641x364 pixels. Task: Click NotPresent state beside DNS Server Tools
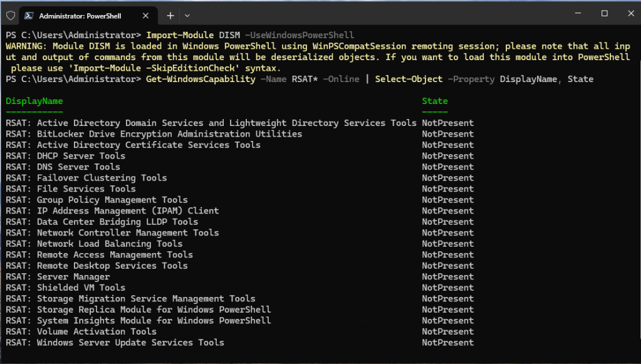(447, 167)
